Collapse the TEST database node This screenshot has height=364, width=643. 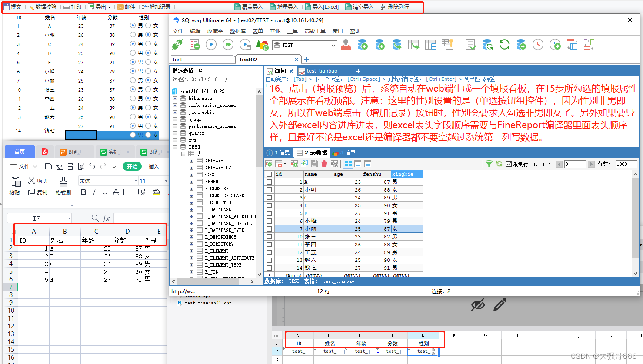pos(175,147)
